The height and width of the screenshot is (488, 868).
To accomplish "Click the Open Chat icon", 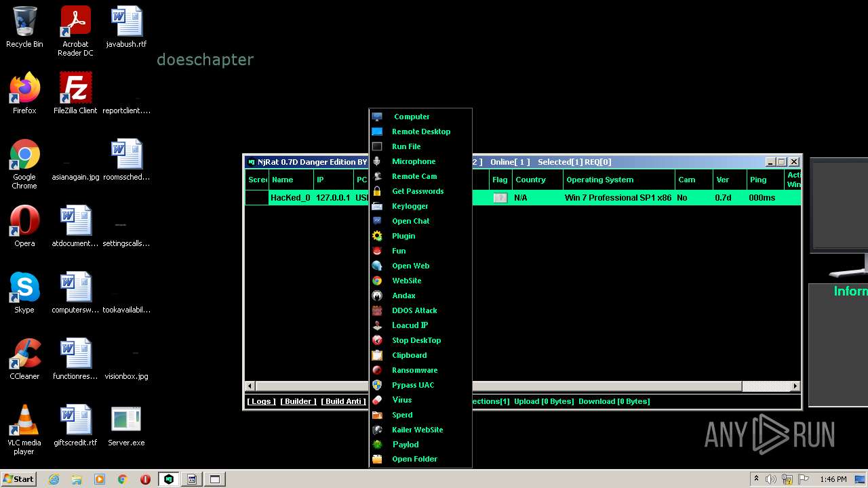I will (x=377, y=221).
